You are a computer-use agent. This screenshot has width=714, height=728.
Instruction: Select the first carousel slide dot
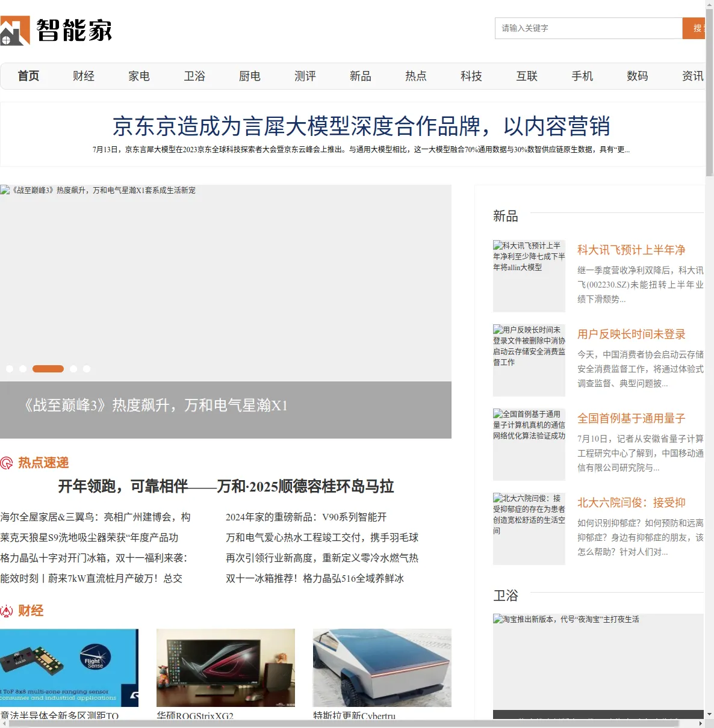[10, 369]
